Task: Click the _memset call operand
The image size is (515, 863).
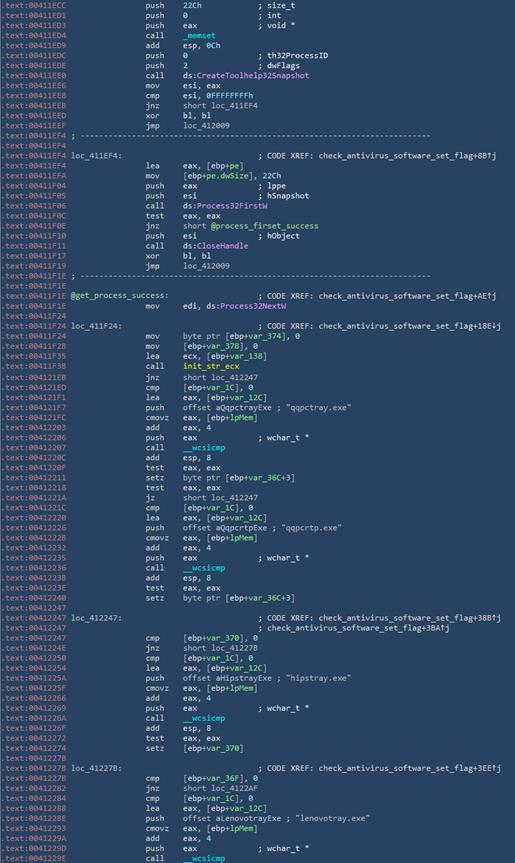Action: 199,36
